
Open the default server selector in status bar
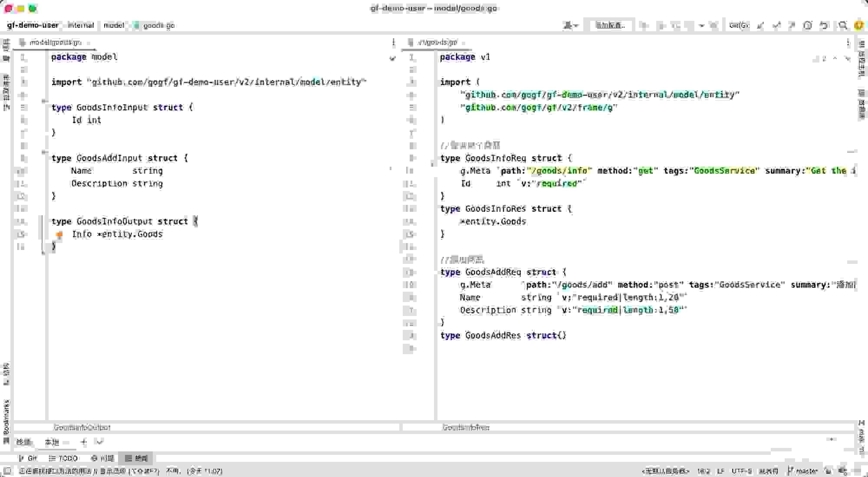pos(665,471)
